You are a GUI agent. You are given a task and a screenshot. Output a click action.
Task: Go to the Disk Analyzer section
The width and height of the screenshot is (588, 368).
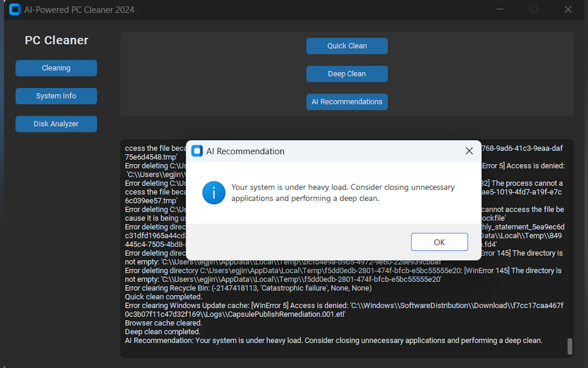click(x=56, y=124)
